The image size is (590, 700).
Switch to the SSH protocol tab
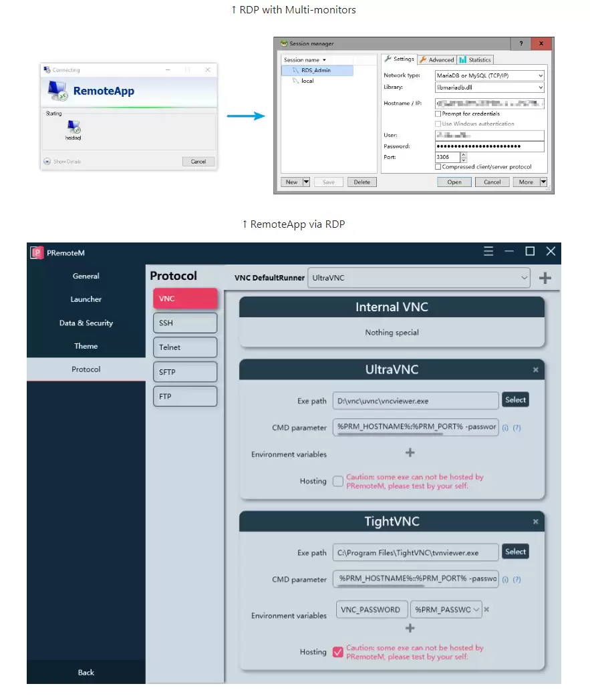point(185,323)
